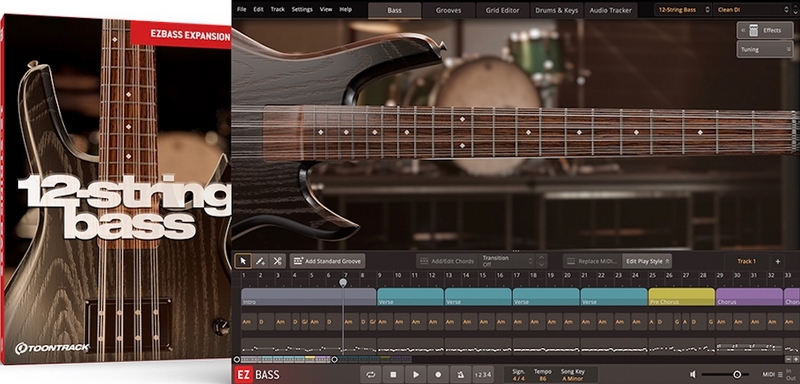Stop playback
Screen dimensions: 800x384
[x=393, y=375]
